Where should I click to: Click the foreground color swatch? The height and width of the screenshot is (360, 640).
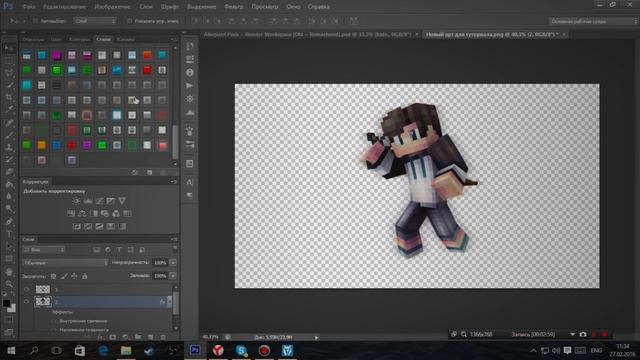coord(6,303)
